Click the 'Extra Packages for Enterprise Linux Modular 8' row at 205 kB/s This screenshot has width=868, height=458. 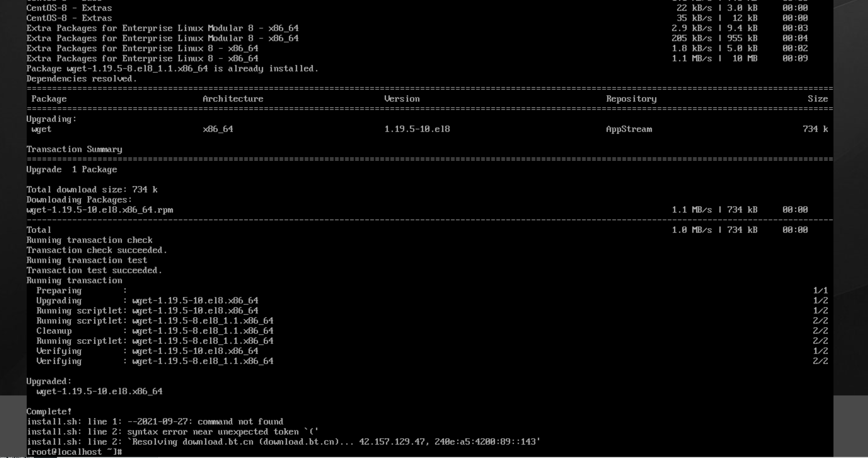pos(417,38)
